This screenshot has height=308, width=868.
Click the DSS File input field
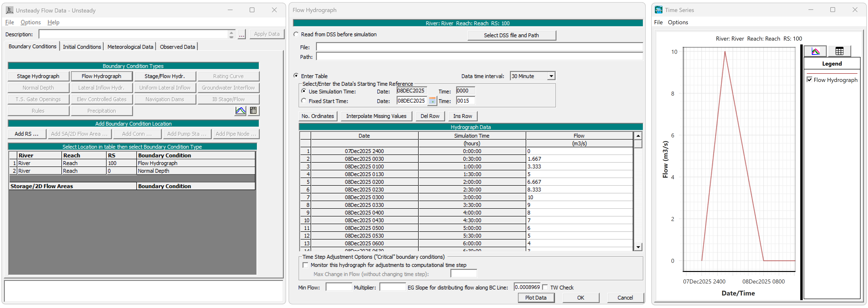[479, 47]
